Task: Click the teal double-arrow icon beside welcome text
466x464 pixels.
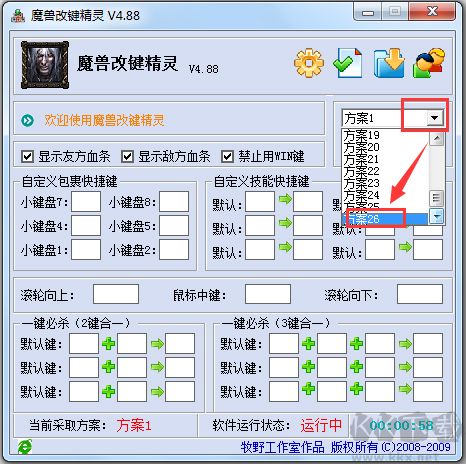Action: pos(27,120)
